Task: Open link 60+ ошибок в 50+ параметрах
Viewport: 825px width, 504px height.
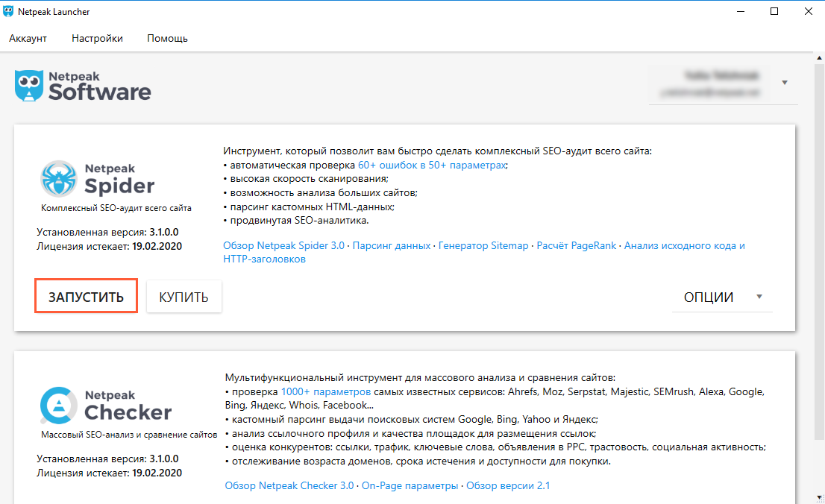Action: [x=432, y=166]
